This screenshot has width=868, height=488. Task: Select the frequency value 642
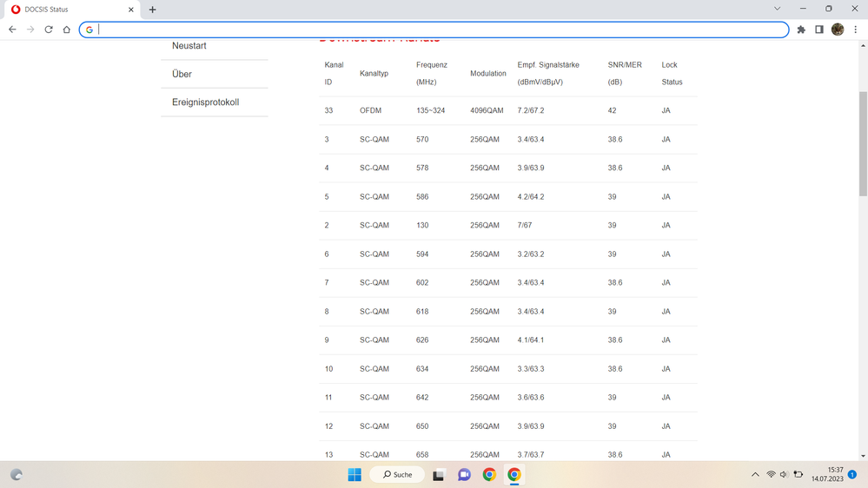coord(422,398)
